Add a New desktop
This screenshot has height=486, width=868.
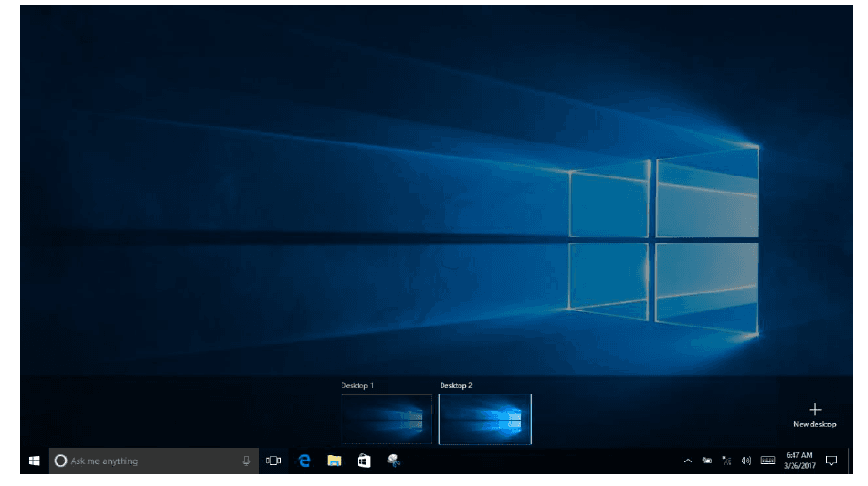point(815,414)
